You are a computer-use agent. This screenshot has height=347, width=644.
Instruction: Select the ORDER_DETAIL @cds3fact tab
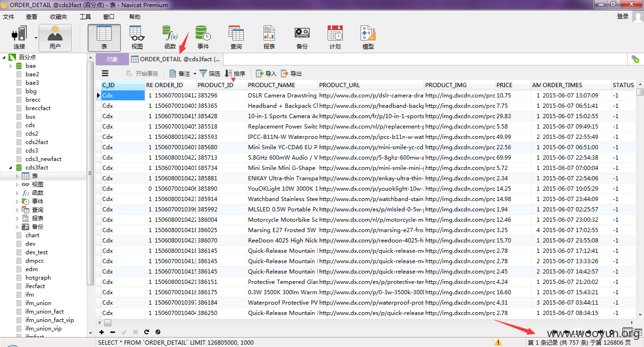click(175, 59)
